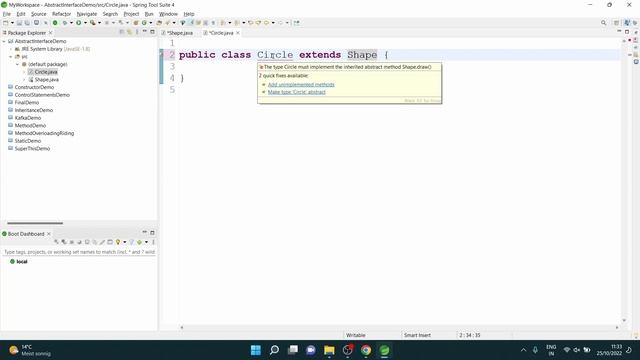Viewport: 640px width, 360px height.
Task: Open File Explorer from the taskbar
Action: pyautogui.click(x=329, y=350)
